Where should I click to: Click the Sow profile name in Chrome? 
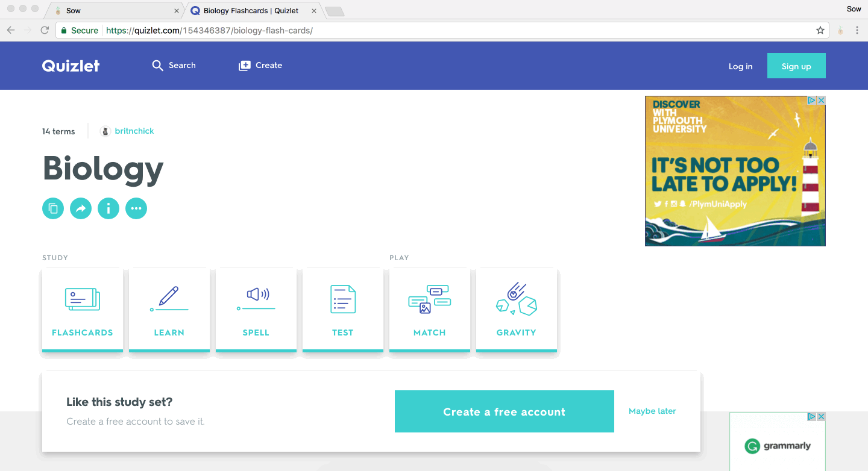(x=854, y=9)
